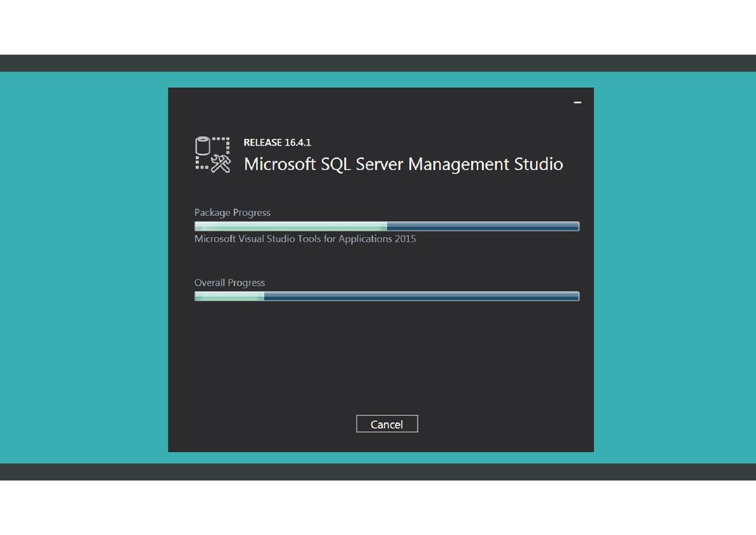Minimize the installer window
The width and height of the screenshot is (756, 535).
[x=577, y=102]
